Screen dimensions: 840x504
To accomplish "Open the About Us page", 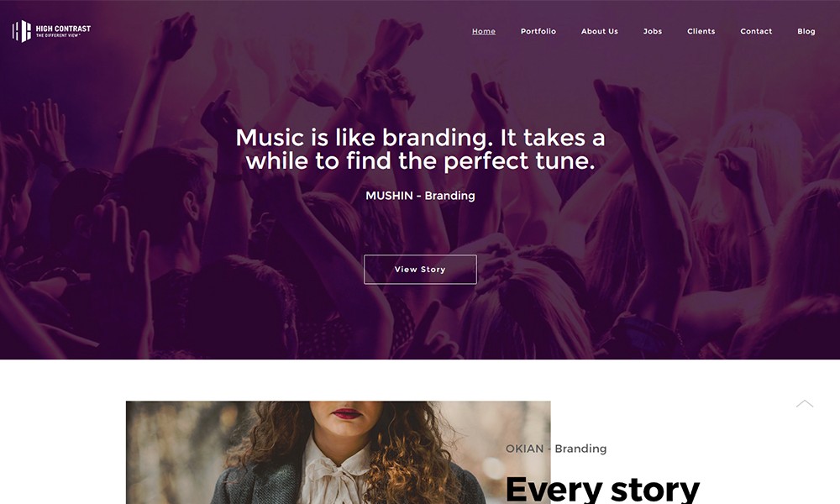I will pyautogui.click(x=600, y=31).
